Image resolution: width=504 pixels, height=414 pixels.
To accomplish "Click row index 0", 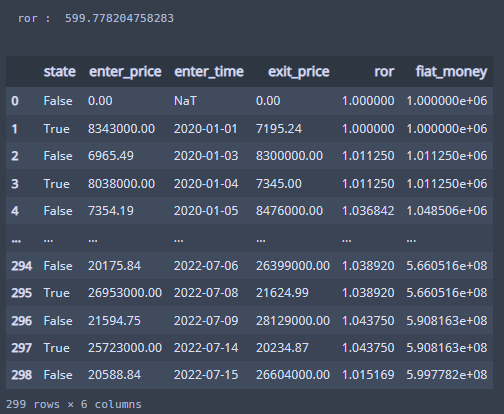I will 15,101.
